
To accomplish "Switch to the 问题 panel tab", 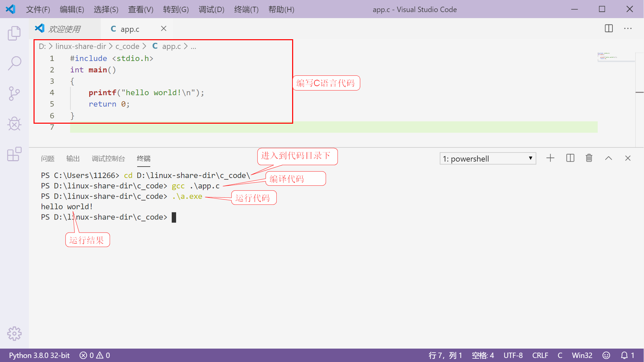I will click(x=48, y=159).
